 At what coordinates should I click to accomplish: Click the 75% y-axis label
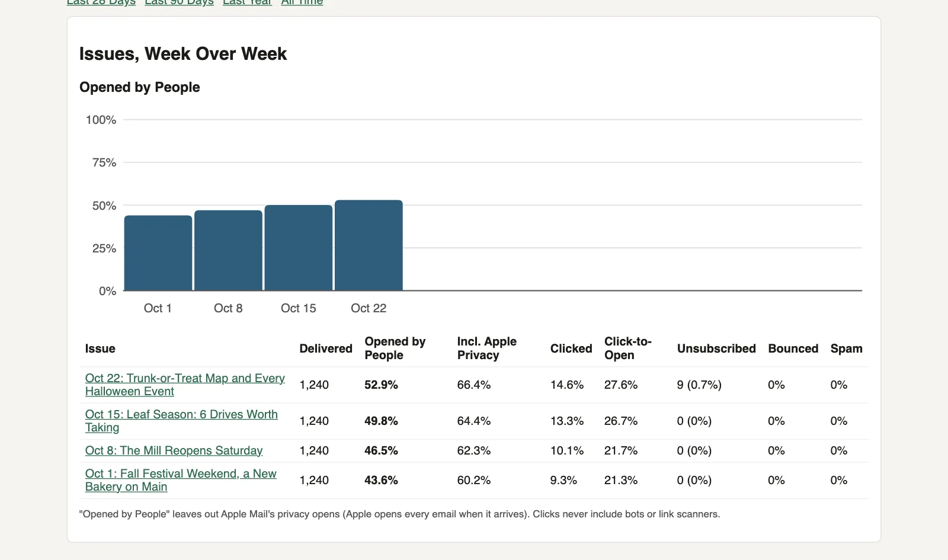[x=104, y=162]
